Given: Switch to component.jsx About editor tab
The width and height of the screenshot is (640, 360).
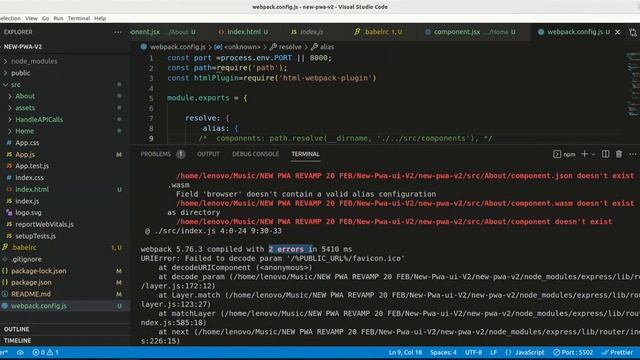Looking at the screenshot, I should click(163, 32).
